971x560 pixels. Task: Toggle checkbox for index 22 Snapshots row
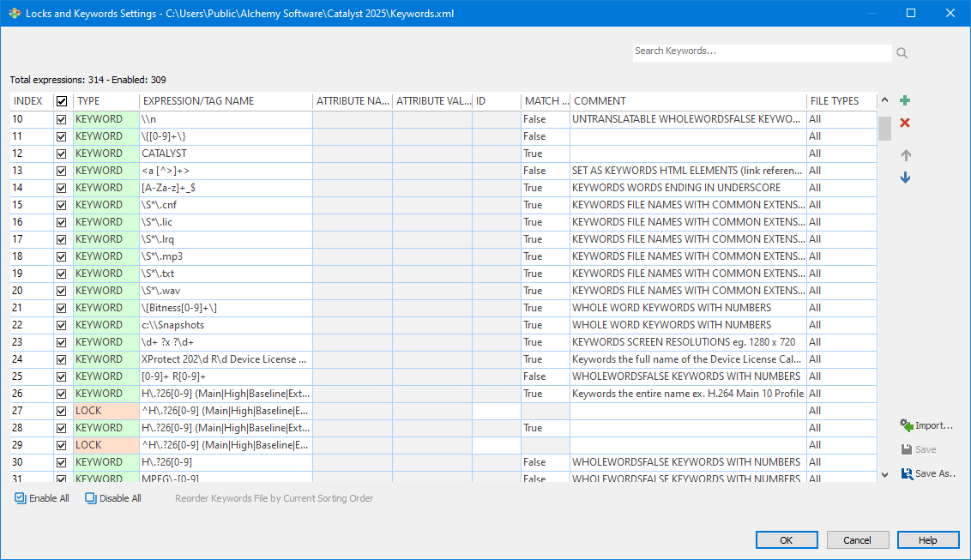[62, 325]
